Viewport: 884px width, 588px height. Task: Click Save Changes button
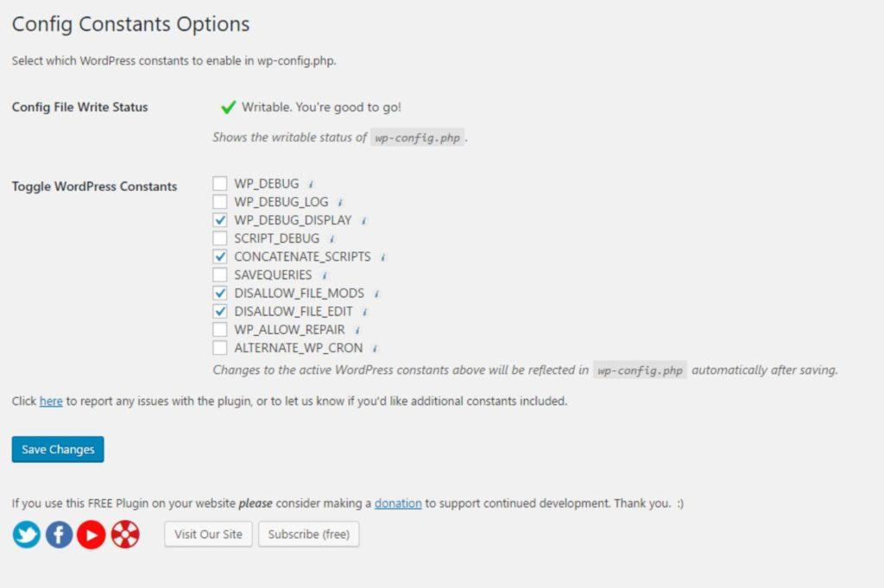click(58, 449)
